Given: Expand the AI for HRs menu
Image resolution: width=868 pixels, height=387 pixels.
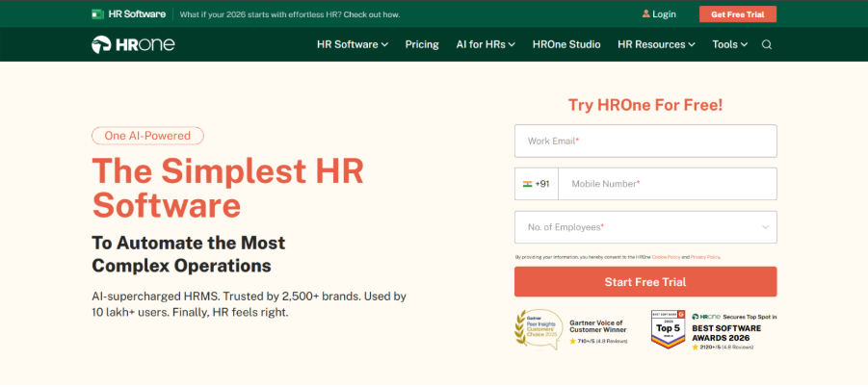Looking at the screenshot, I should click(486, 45).
